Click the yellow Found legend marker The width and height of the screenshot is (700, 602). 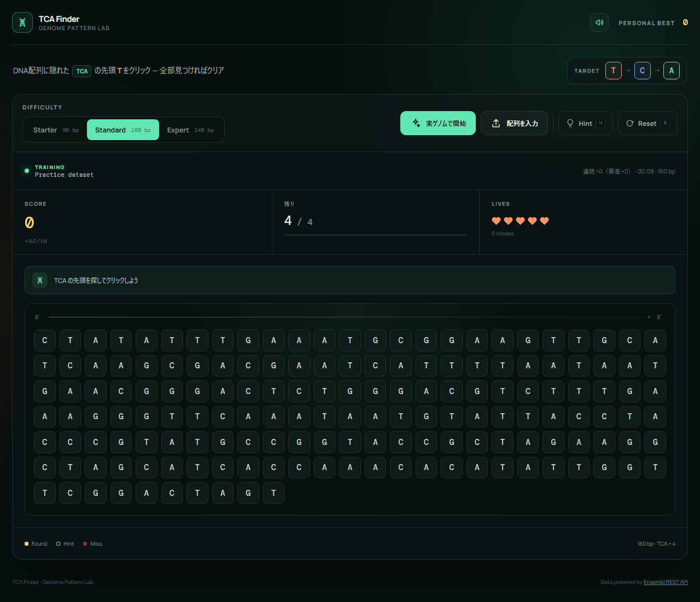click(x=26, y=543)
